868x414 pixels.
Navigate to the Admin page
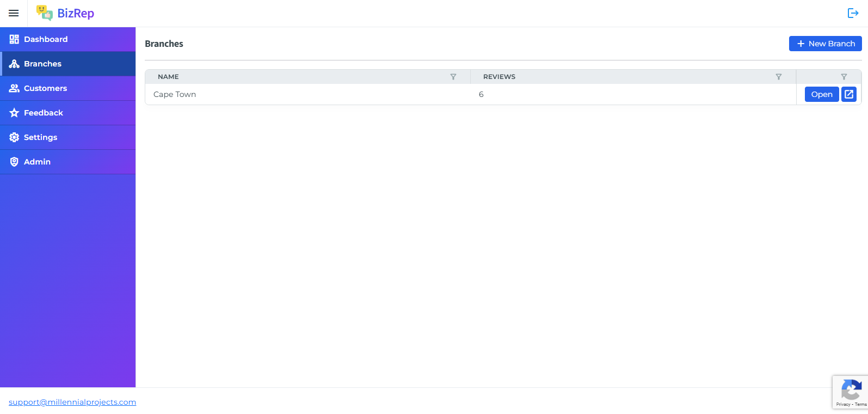[x=67, y=162]
